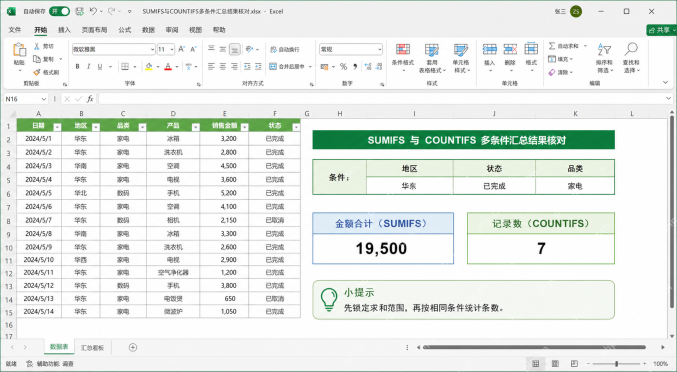Toggle Wrap Text (自动换行)

click(285, 50)
